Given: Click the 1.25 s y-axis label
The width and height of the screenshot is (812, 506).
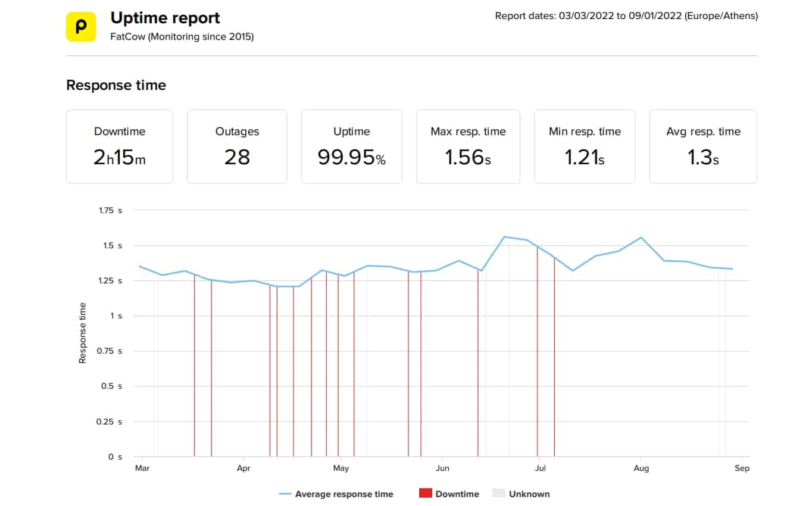Looking at the screenshot, I should click(110, 280).
